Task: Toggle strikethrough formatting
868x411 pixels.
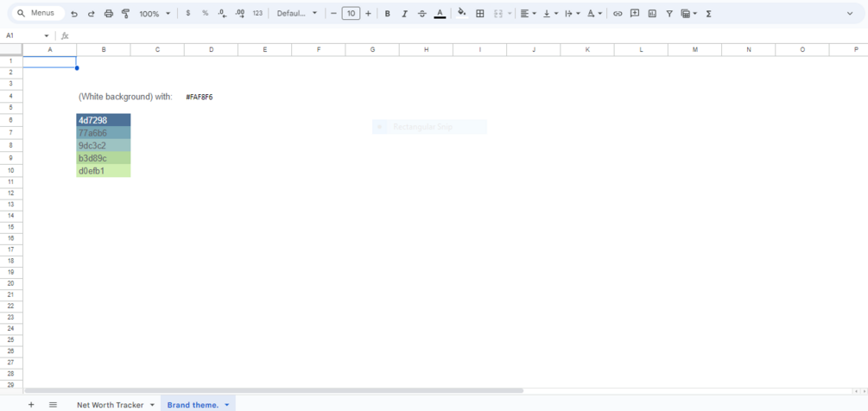Action: (422, 14)
